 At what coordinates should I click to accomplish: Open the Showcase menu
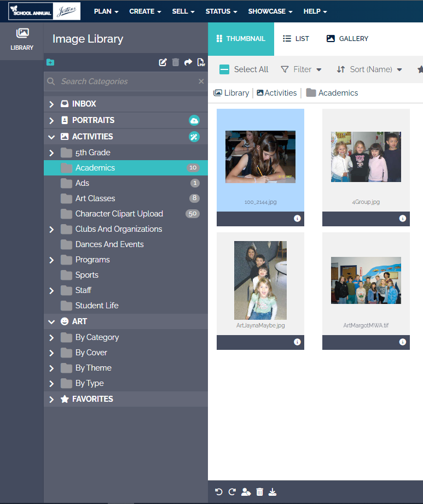270,11
